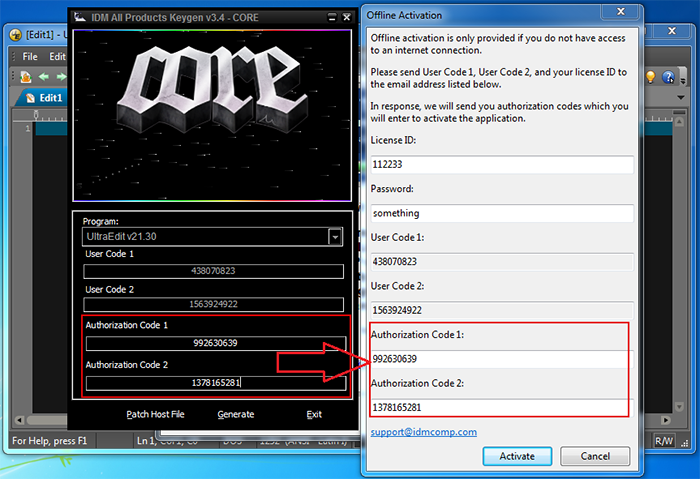Click Authorization Code 1 field in keygen
This screenshot has height=479, width=700.
[x=216, y=343]
